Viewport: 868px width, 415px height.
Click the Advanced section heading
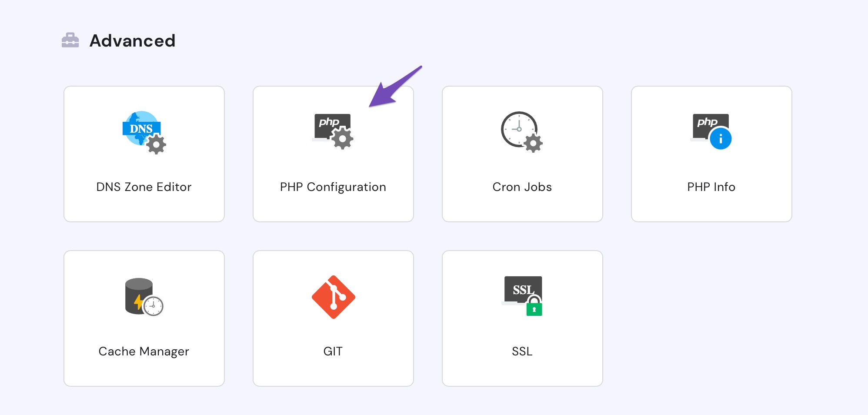pos(133,40)
